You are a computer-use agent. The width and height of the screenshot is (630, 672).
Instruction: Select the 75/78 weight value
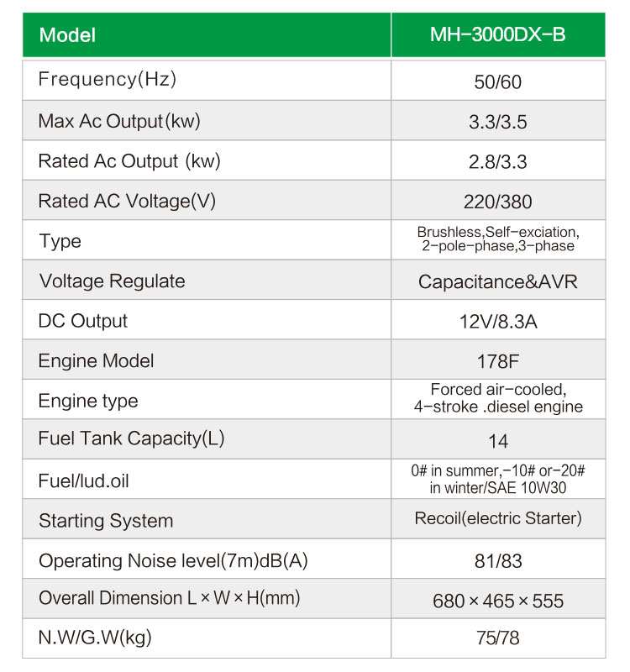tap(498, 638)
